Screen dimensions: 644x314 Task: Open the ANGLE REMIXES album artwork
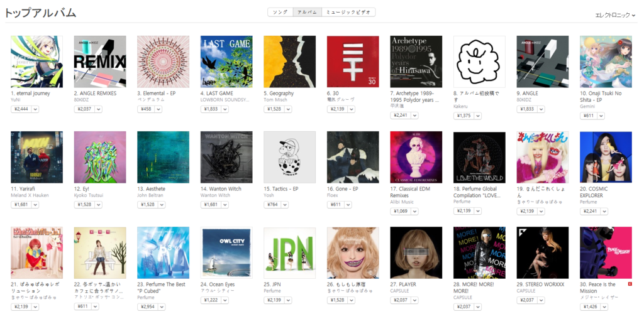tap(100, 62)
